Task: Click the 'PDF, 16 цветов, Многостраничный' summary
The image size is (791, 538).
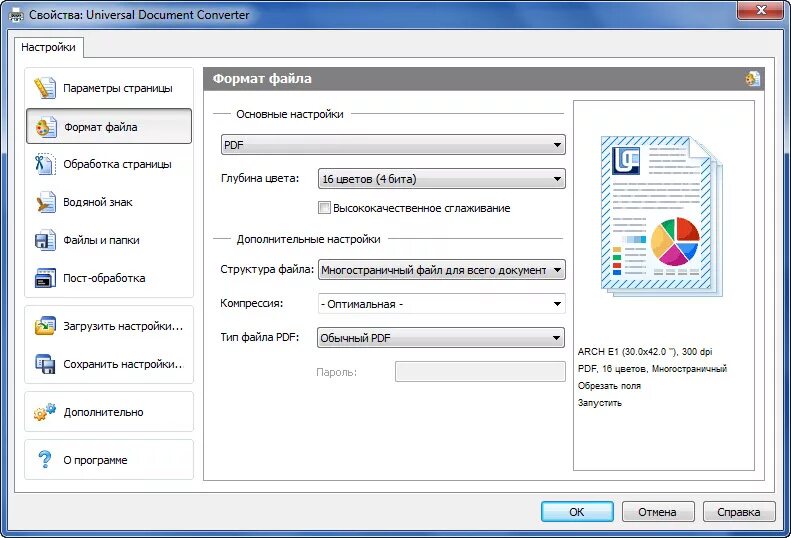Action: (x=652, y=368)
